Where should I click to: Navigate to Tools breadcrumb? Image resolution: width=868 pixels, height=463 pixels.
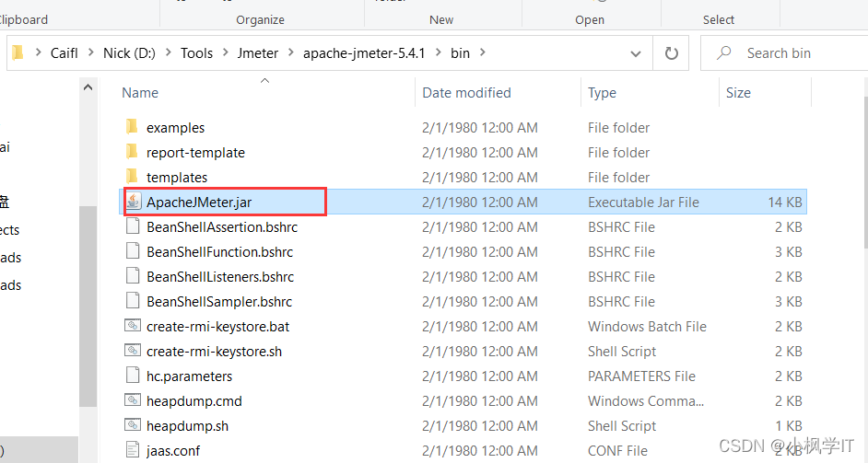pyautogui.click(x=196, y=53)
